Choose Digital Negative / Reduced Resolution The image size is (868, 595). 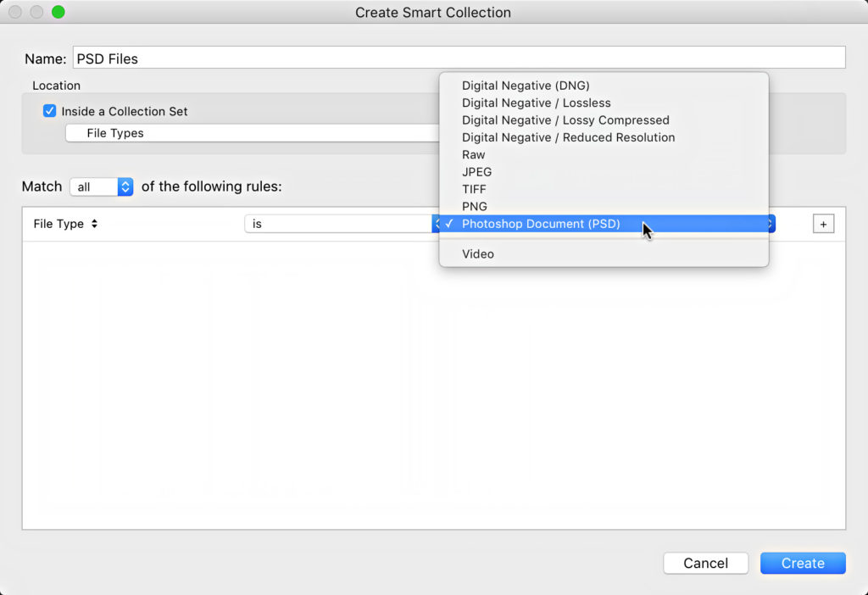tap(568, 137)
